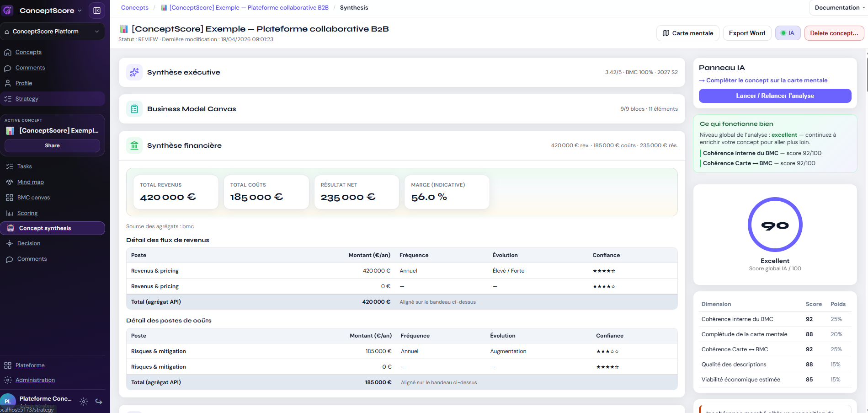Select the Strategy list icon

click(8, 99)
